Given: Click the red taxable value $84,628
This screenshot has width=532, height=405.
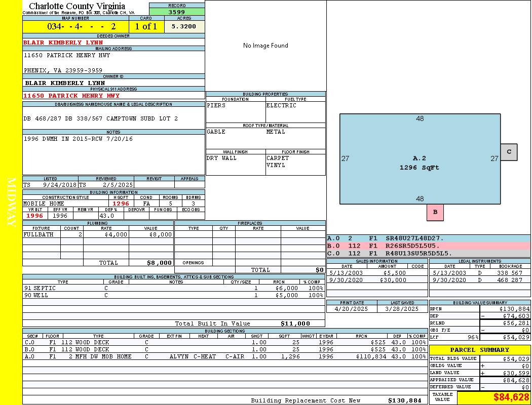Looking at the screenshot, I should [x=511, y=397].
